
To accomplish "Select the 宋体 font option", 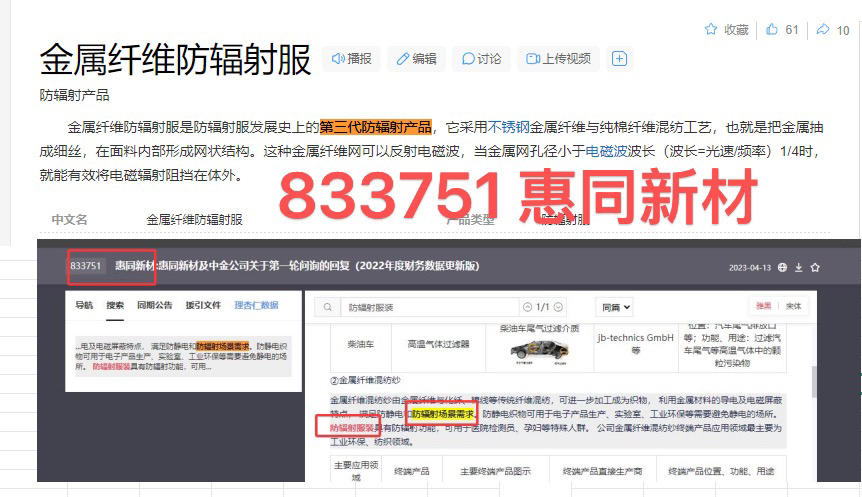I will [x=793, y=306].
